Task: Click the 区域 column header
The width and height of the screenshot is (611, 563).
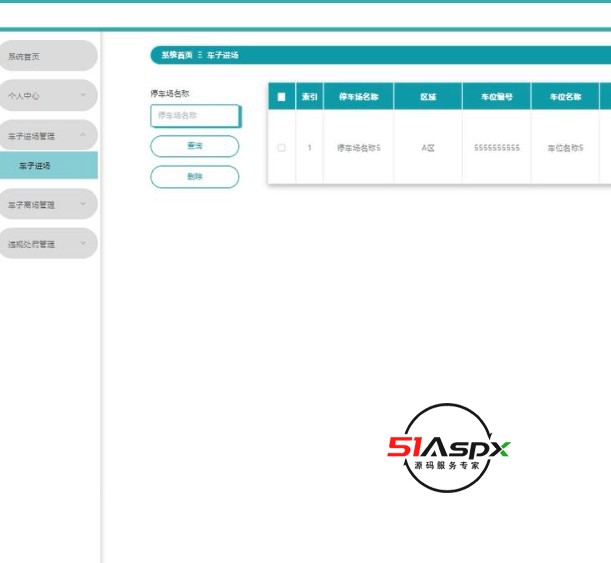Action: pyautogui.click(x=428, y=97)
